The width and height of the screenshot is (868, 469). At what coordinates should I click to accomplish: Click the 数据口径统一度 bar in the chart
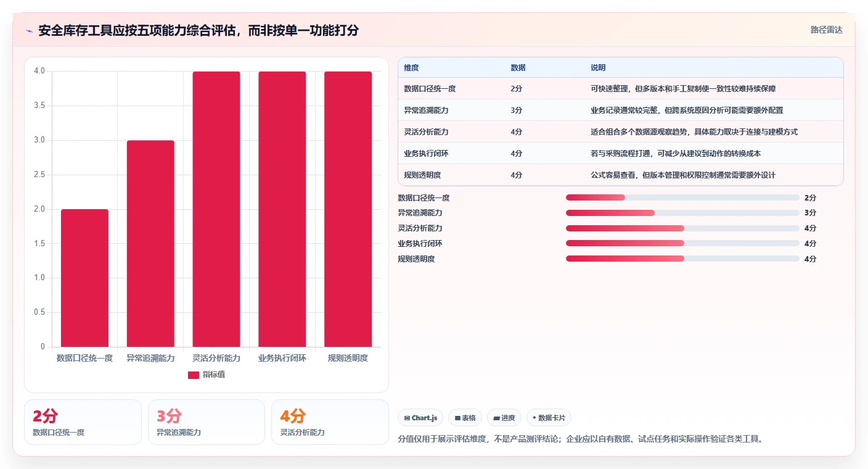click(84, 278)
